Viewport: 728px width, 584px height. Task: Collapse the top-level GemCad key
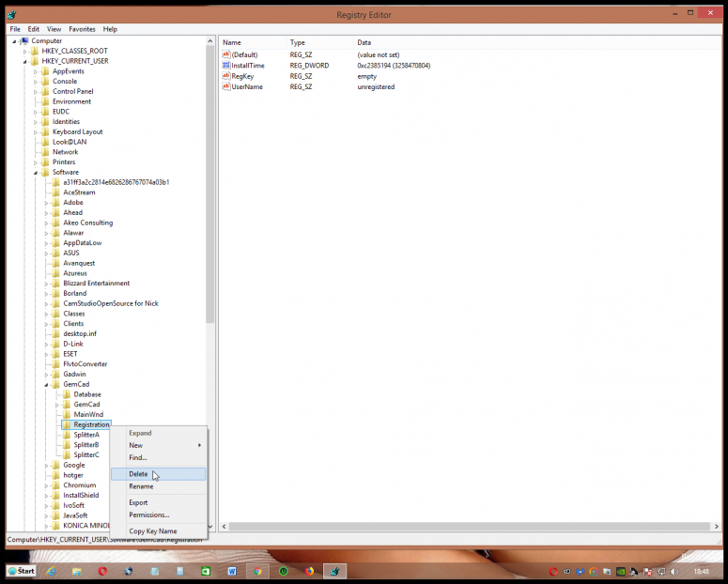coord(46,385)
